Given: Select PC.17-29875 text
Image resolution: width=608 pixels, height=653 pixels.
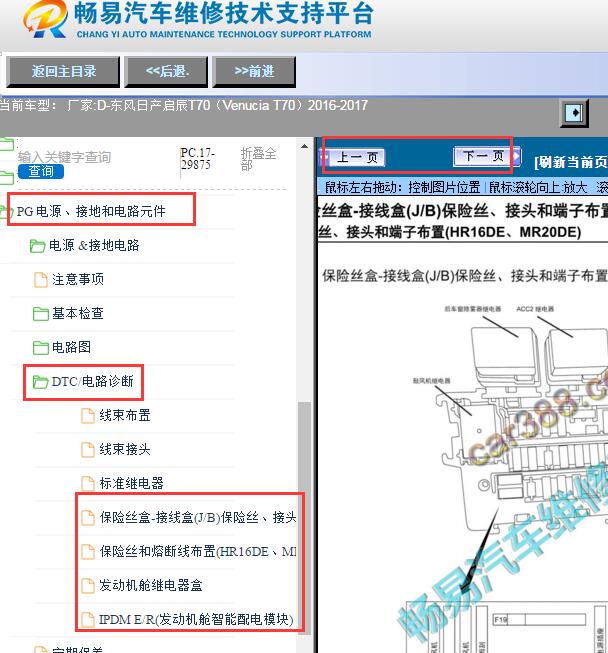Looking at the screenshot, I should (x=197, y=159).
